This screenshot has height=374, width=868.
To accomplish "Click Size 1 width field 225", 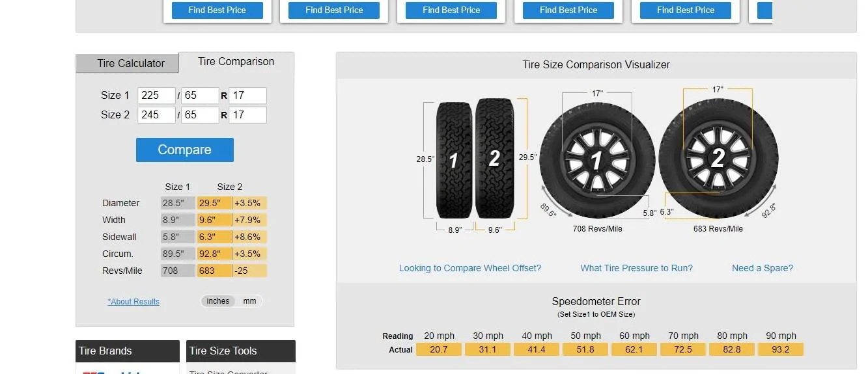I will click(156, 95).
